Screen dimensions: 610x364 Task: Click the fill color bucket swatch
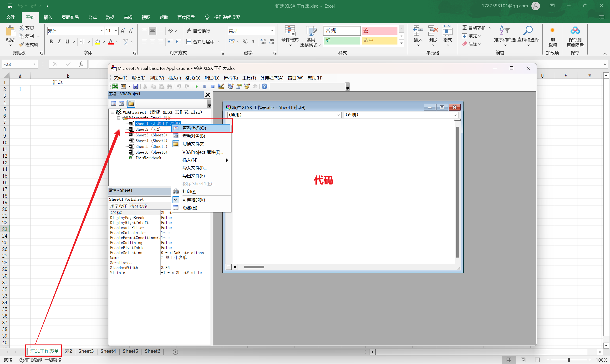tap(97, 42)
